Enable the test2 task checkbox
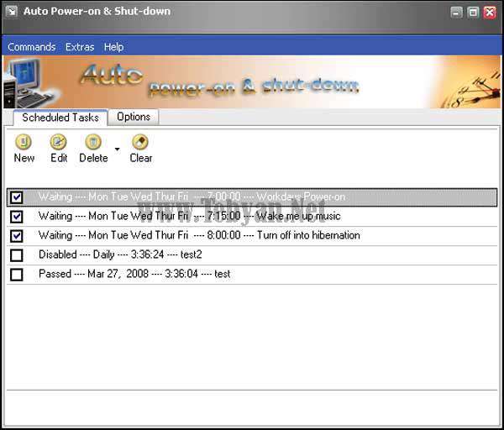This screenshot has width=504, height=430. [17, 255]
